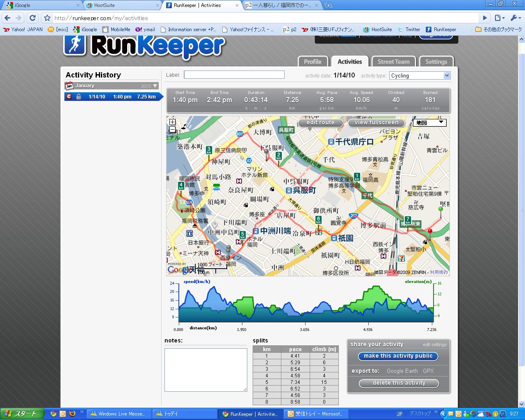Image resolution: width=525 pixels, height=420 pixels.
Task: Open Chrome page menu
Action: (x=499, y=18)
